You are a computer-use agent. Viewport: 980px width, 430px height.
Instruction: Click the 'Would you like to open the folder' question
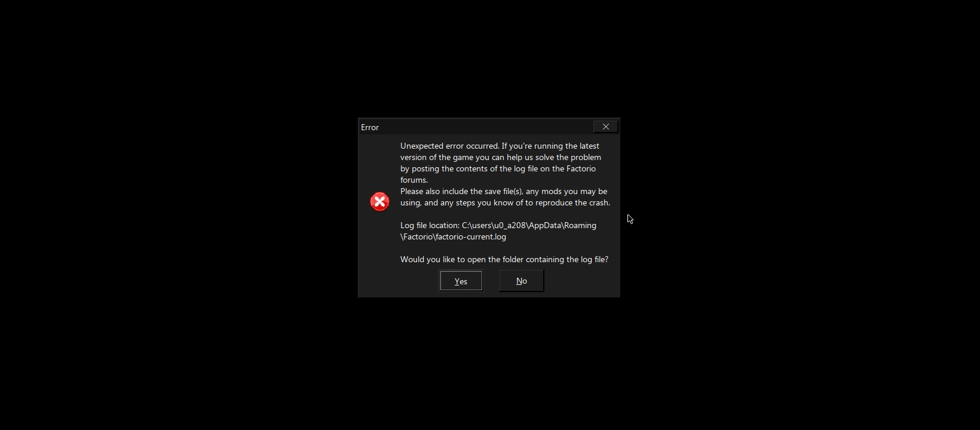[504, 259]
